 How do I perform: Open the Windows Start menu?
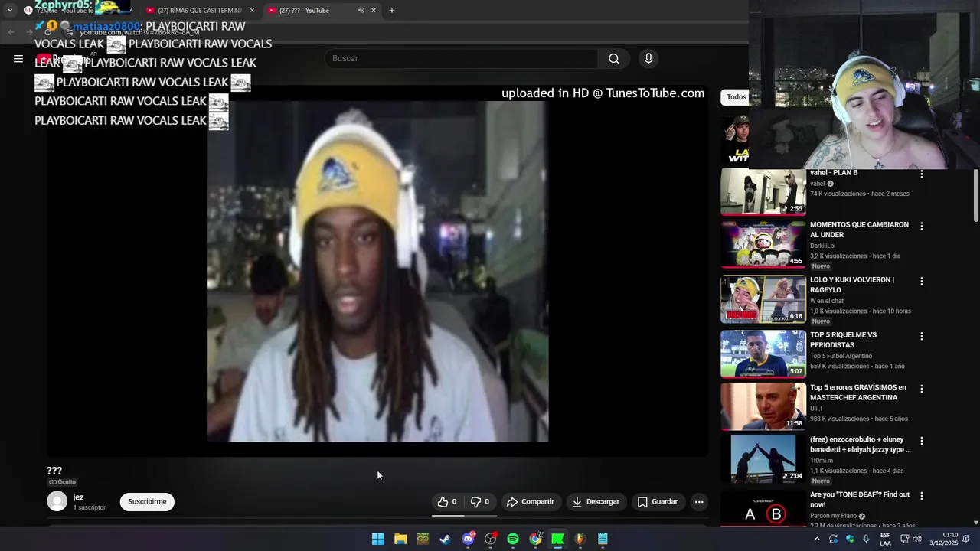click(x=377, y=539)
